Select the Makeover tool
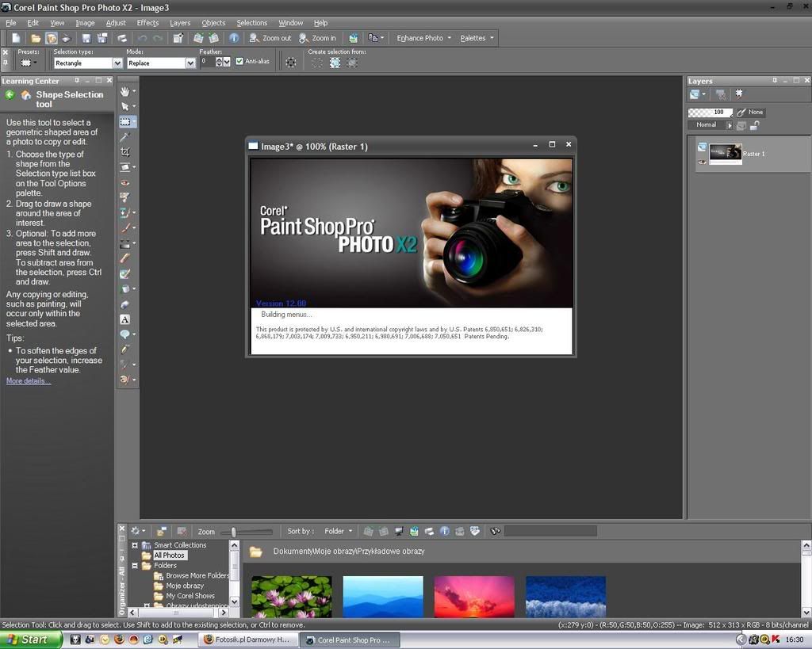The width and height of the screenshot is (812, 649). coord(124,197)
